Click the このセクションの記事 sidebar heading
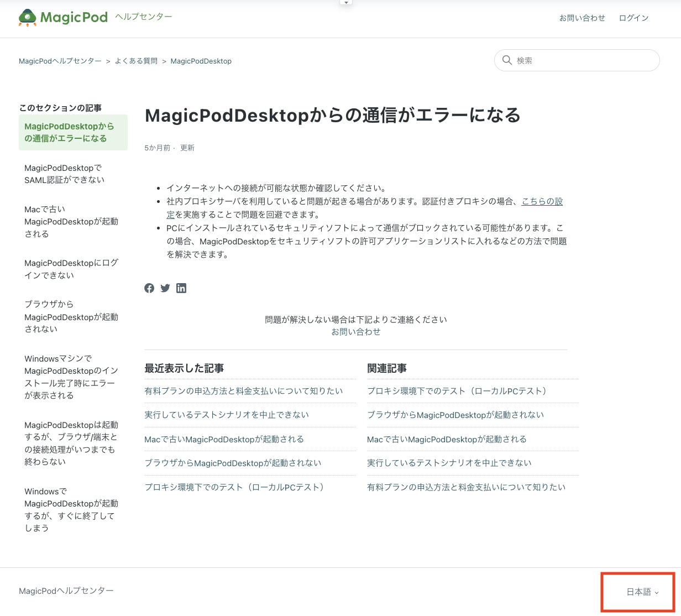This screenshot has width=681, height=616. [x=60, y=108]
